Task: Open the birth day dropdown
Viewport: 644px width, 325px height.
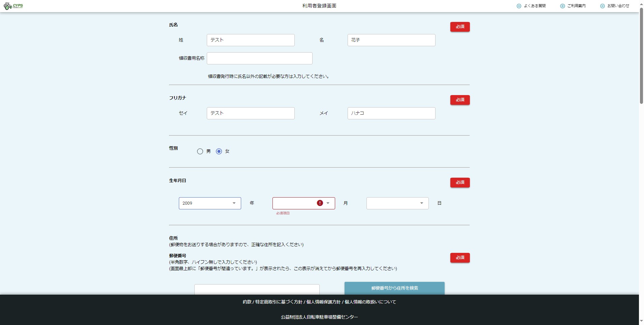Action: coord(397,203)
